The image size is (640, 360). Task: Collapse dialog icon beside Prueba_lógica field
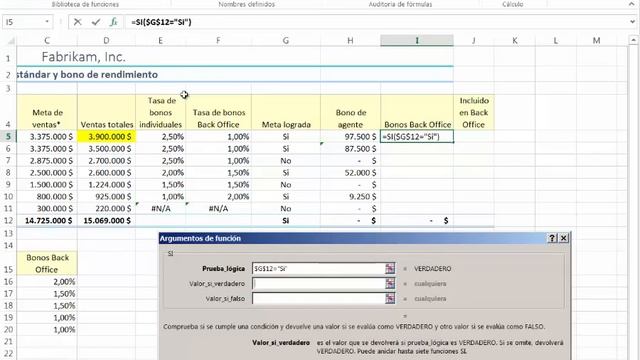pos(390,269)
